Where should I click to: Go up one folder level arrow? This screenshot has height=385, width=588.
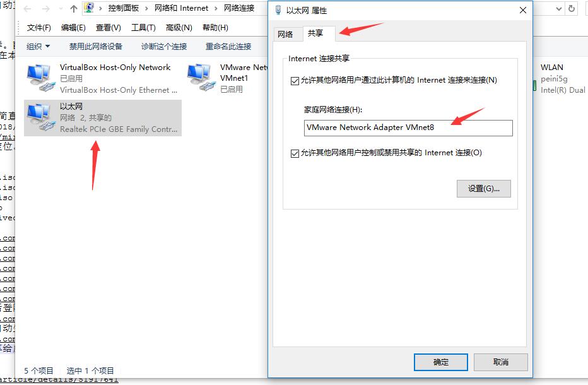pos(74,9)
